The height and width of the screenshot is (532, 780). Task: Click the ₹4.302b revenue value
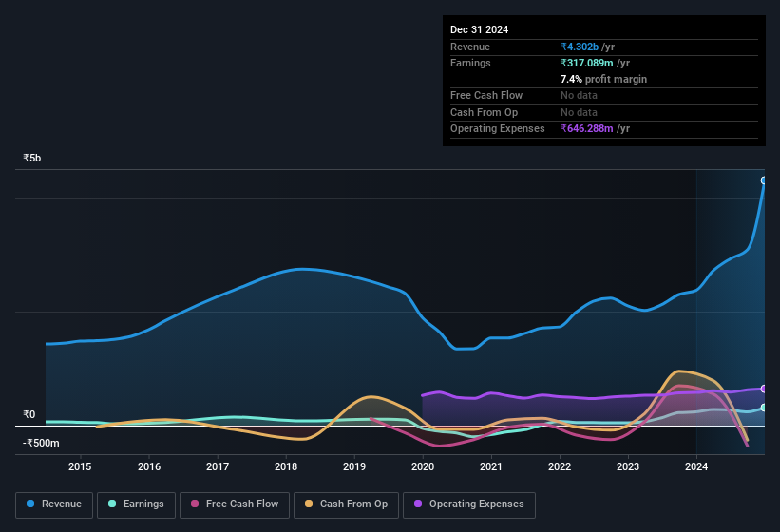click(x=580, y=47)
